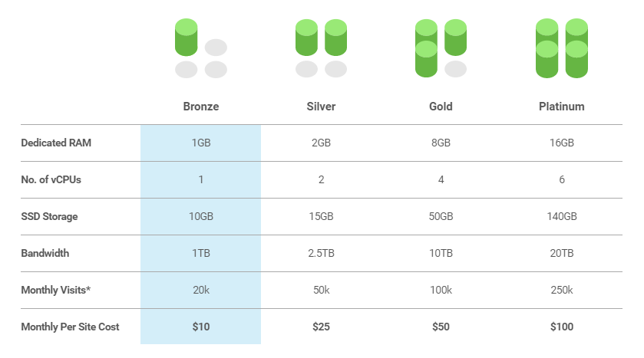The width and height of the screenshot is (644, 358).
Task: Click the Monthly Visits* row label
Action: pyautogui.click(x=56, y=290)
